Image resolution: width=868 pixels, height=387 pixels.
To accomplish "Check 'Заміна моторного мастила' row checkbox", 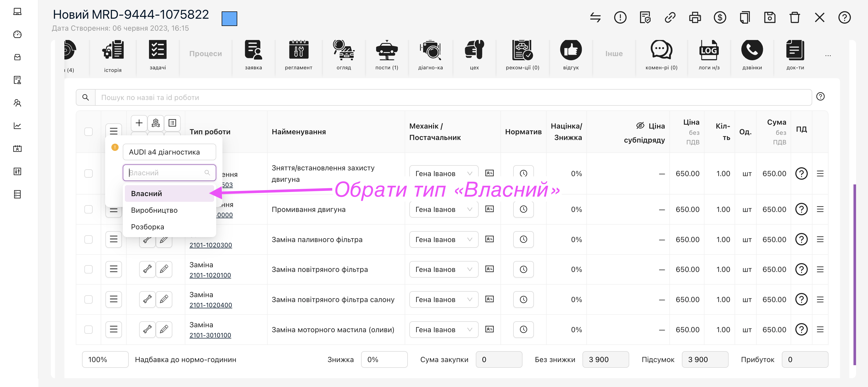I will (x=88, y=329).
